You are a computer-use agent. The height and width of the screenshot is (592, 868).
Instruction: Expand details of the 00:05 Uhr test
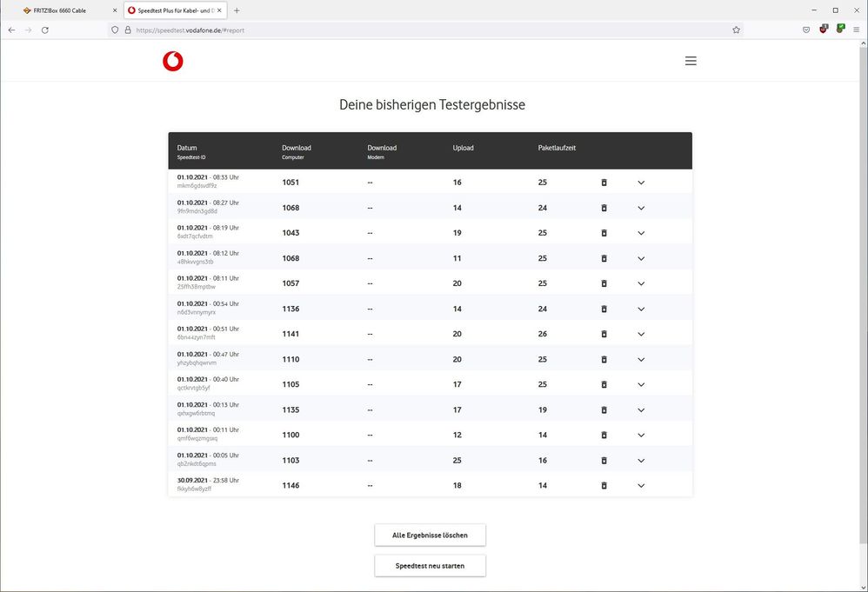[x=641, y=461]
